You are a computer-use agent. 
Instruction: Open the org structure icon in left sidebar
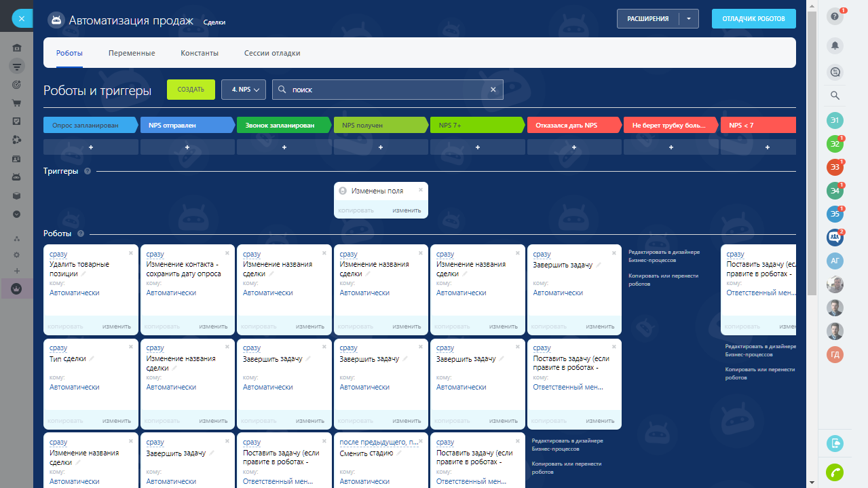pos(17,239)
